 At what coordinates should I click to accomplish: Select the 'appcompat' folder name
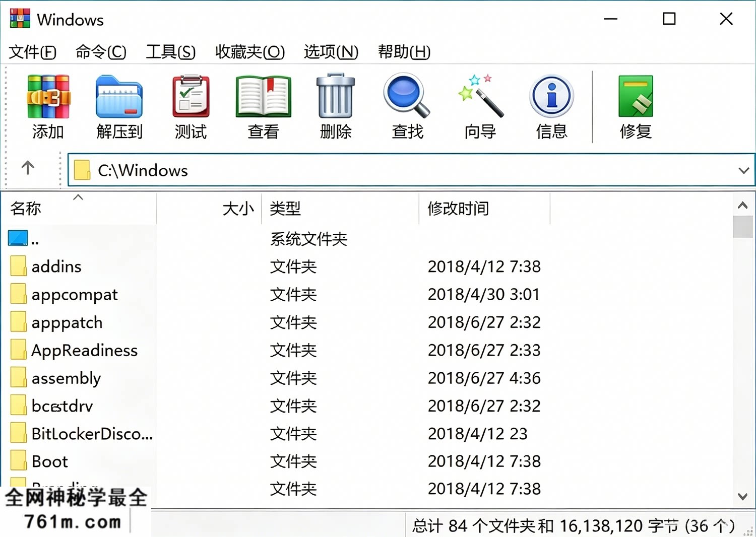point(75,295)
